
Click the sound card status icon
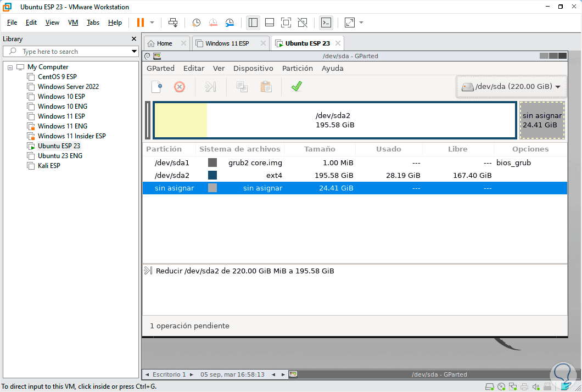pyautogui.click(x=535, y=387)
